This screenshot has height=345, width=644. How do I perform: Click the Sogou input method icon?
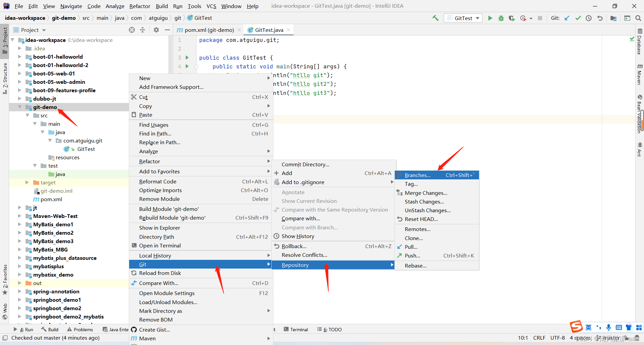pyautogui.click(x=576, y=327)
